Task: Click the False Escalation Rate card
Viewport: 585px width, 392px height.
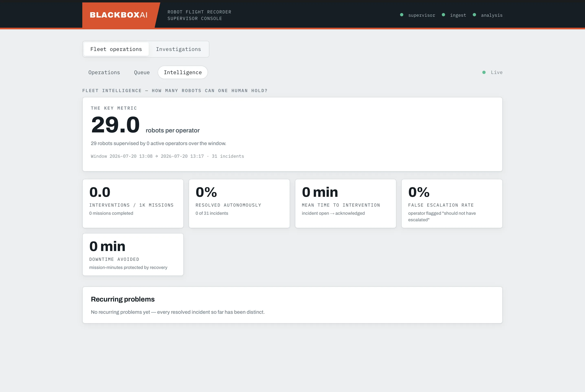Action: 452,204
